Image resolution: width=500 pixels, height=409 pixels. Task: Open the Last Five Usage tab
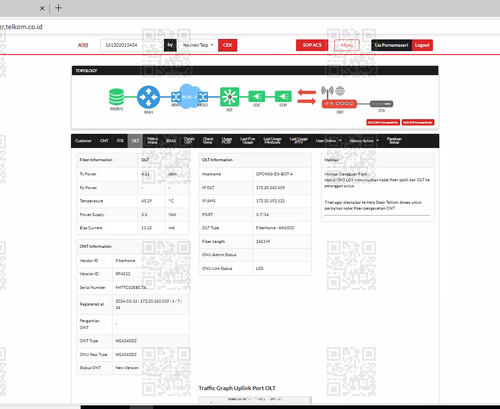point(248,141)
